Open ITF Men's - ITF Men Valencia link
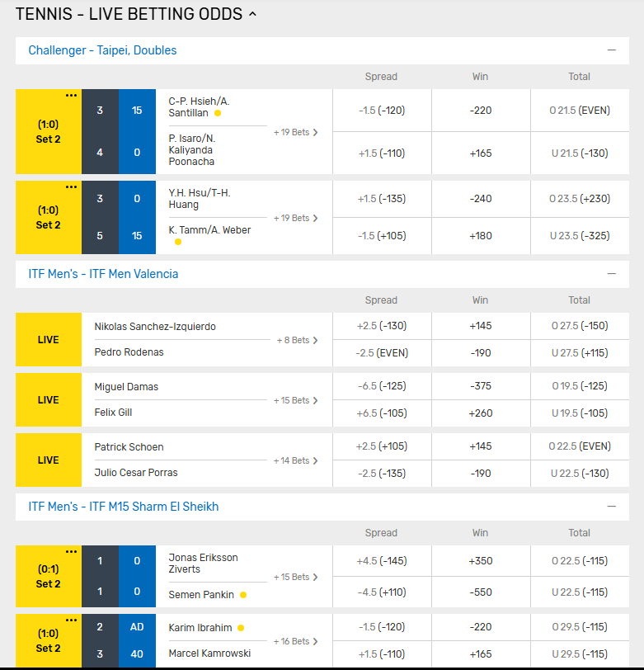Viewport: 644px width, 670px height. tap(103, 274)
